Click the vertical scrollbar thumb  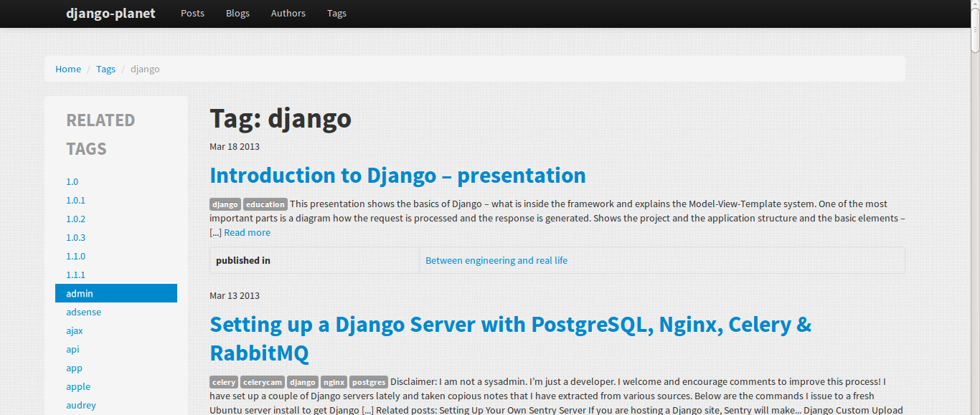(x=975, y=30)
